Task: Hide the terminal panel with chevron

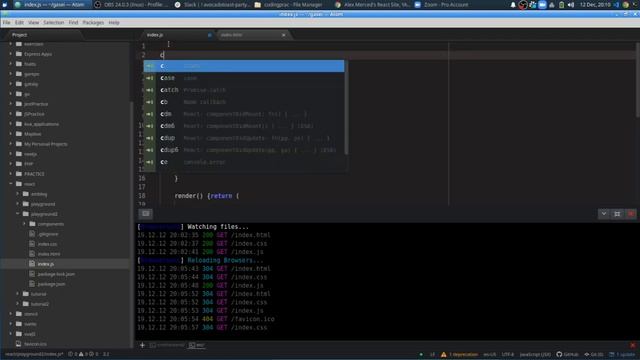Action: pyautogui.click(x=604, y=214)
